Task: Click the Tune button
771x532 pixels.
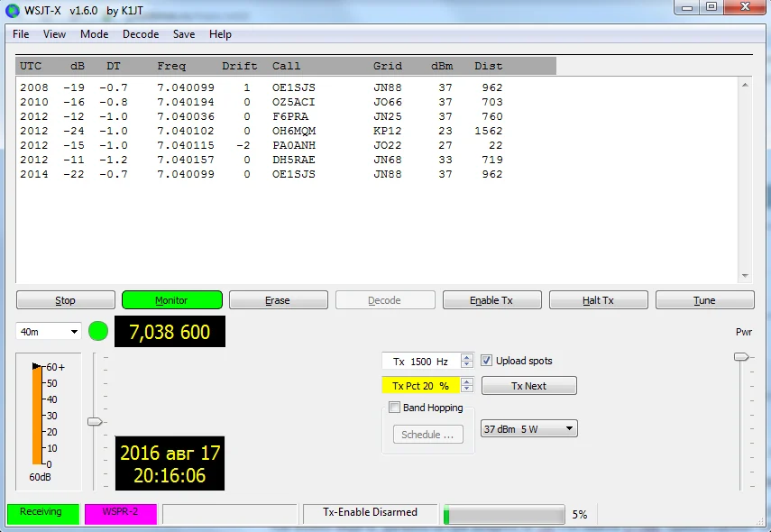Action: pyautogui.click(x=704, y=300)
